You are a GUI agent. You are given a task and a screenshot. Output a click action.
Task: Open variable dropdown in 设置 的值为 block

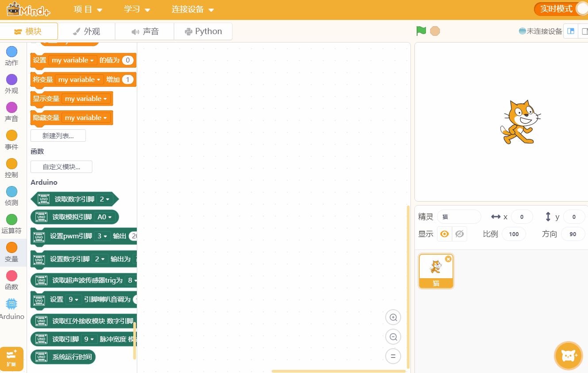(x=73, y=60)
